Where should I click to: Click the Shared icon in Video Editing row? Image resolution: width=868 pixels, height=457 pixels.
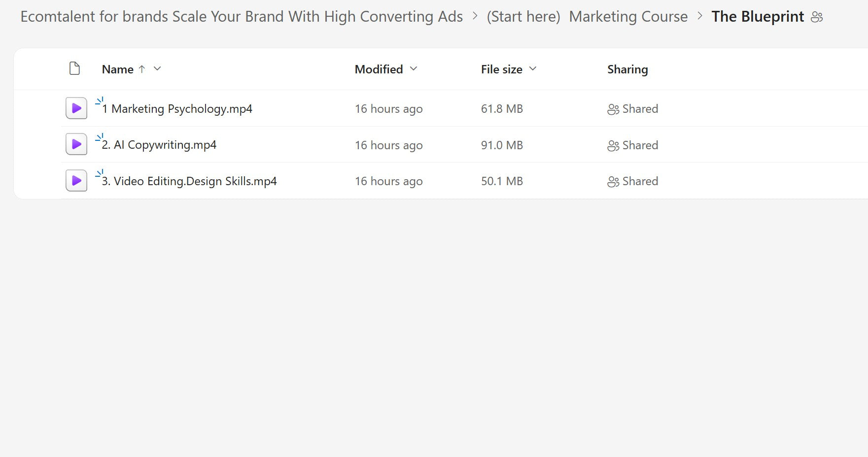click(613, 182)
